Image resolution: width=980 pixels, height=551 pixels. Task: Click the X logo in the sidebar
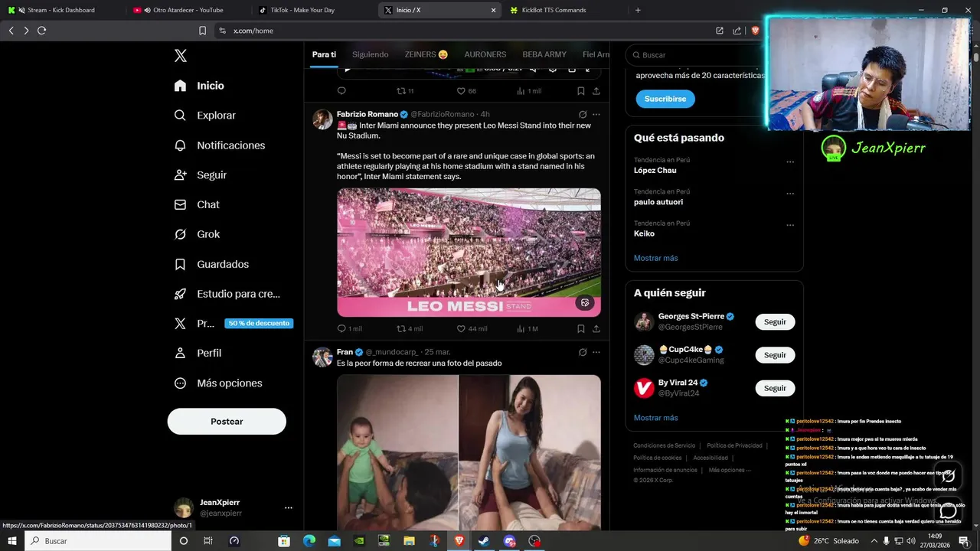181,56
